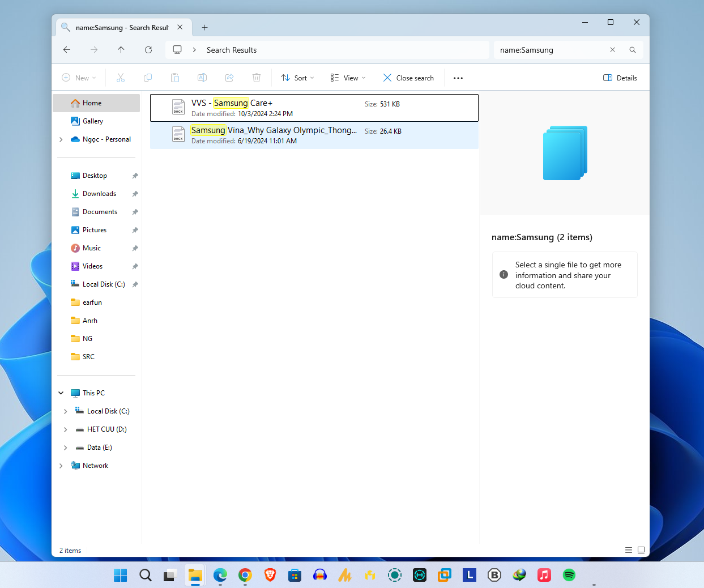Viewport: 704px width, 588px height.
Task: Open Windows Start menu
Action: tap(121, 575)
